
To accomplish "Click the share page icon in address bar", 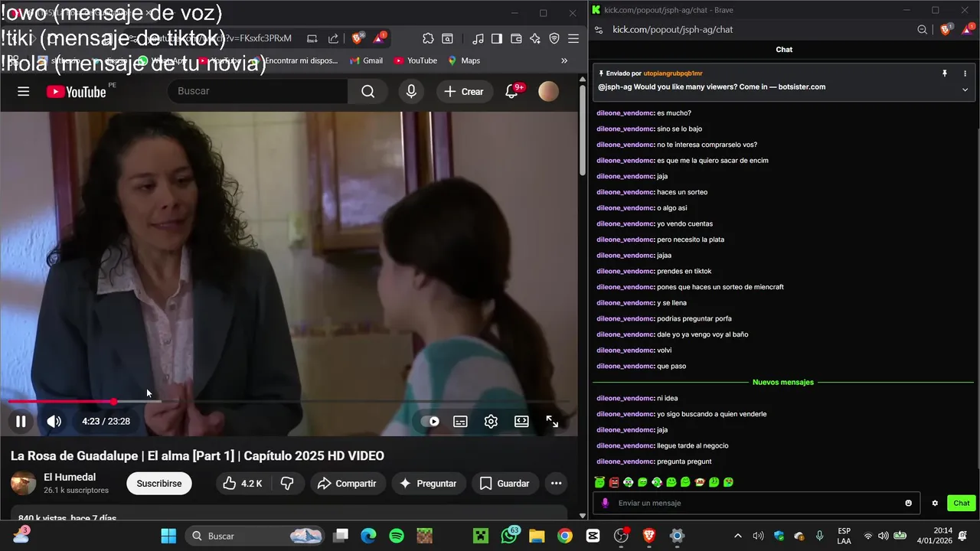I will click(x=333, y=38).
